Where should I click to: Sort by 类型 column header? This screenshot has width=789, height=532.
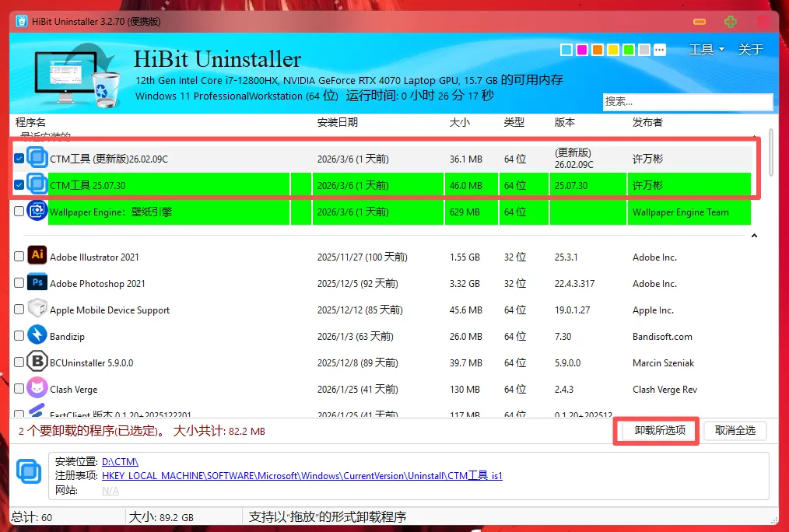pyautogui.click(x=514, y=122)
